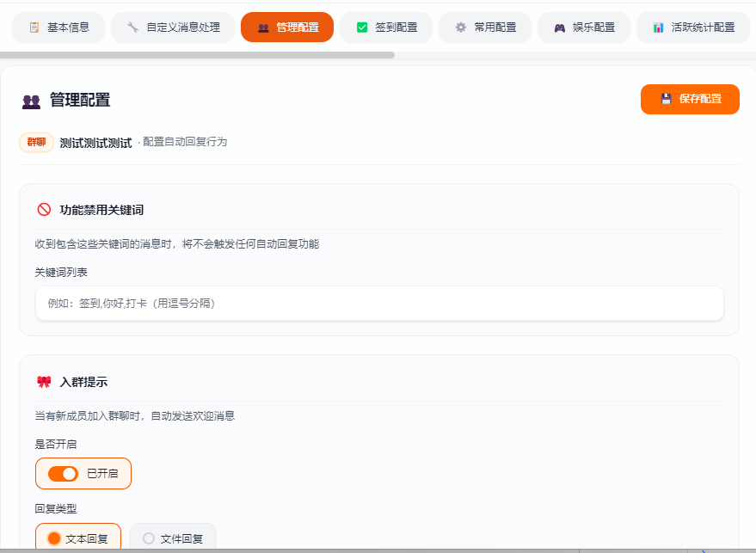Click the people icon beside 管理配置 heading
Screen dimensions: 756x553
pos(29,101)
